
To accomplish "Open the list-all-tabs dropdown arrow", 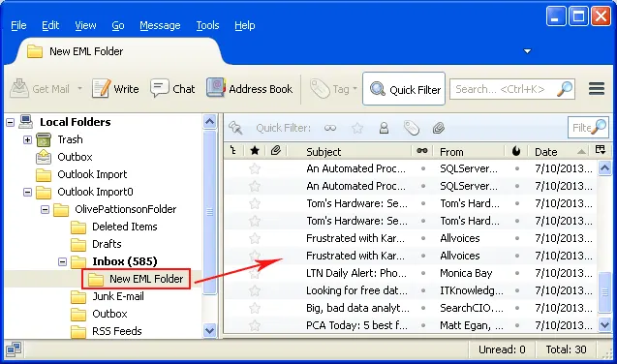I will coord(527,51).
